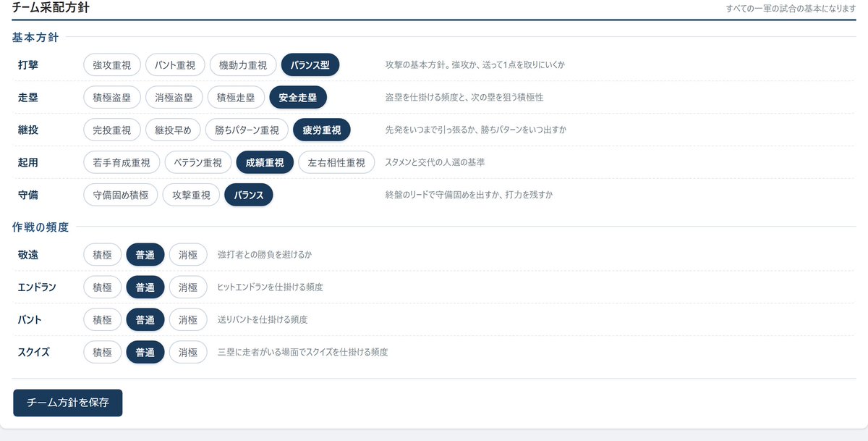Choose 消極盗塁 for 走塁
The image size is (868, 441).
(174, 97)
